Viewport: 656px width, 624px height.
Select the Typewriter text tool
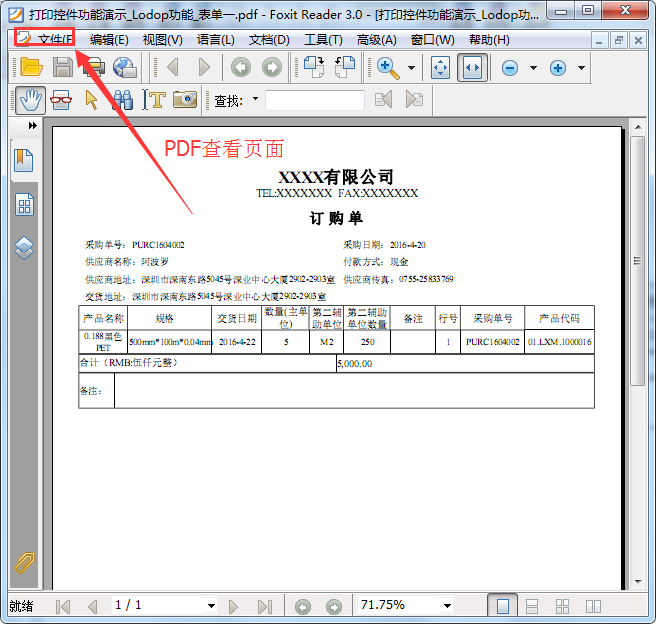click(154, 99)
